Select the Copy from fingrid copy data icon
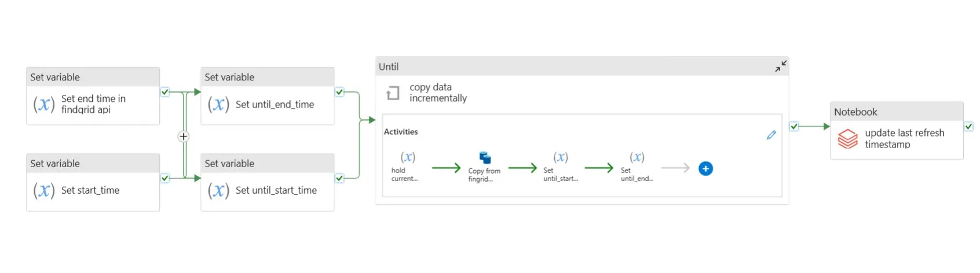This screenshot has height=273, width=980. coord(485,158)
